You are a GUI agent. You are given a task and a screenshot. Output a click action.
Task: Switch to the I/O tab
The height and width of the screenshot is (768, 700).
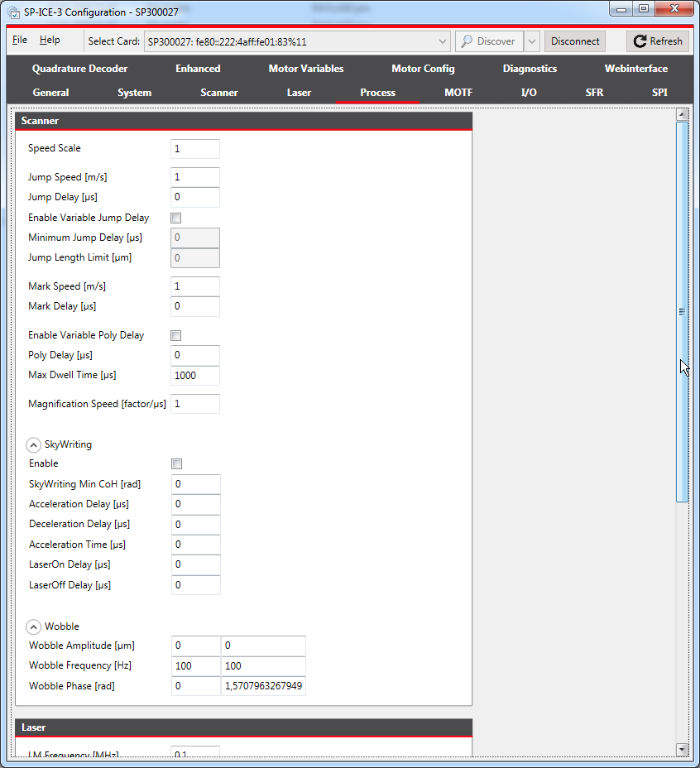pyautogui.click(x=529, y=93)
